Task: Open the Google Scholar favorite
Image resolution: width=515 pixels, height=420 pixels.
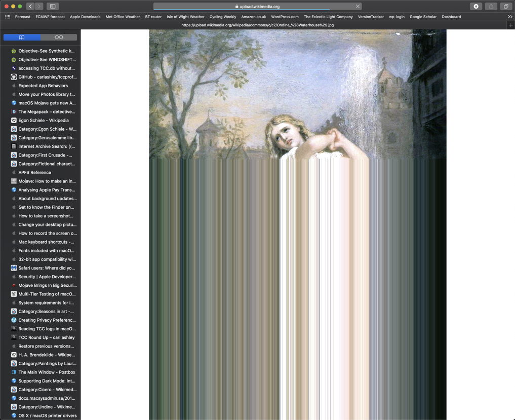Action: pos(423,17)
